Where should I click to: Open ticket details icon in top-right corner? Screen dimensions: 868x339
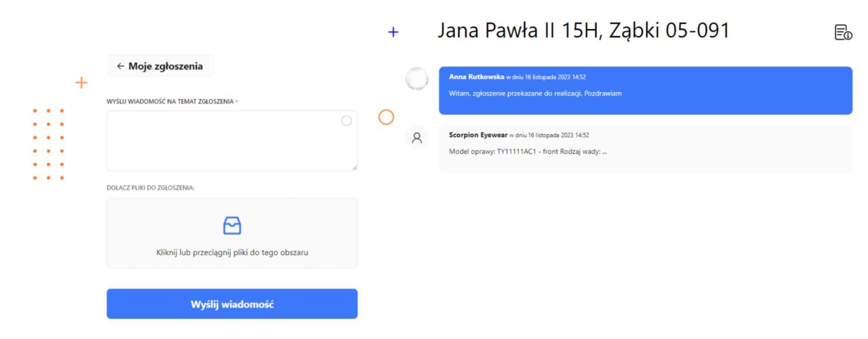(843, 33)
